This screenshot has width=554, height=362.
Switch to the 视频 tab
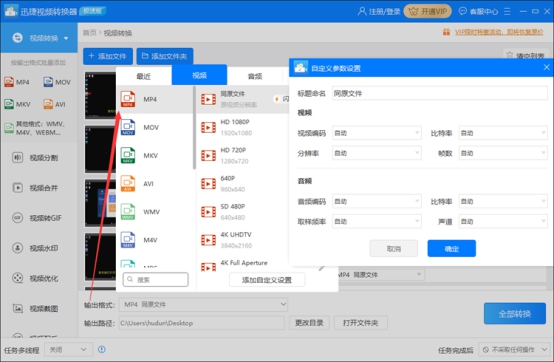(x=199, y=75)
